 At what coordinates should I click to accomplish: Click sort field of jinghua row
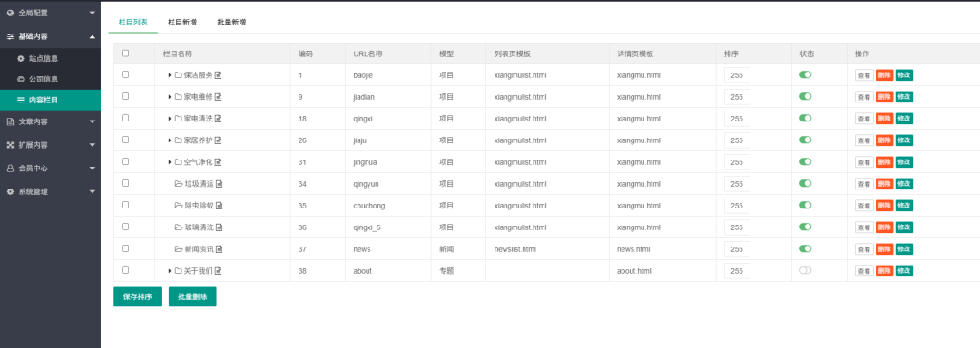(x=737, y=162)
